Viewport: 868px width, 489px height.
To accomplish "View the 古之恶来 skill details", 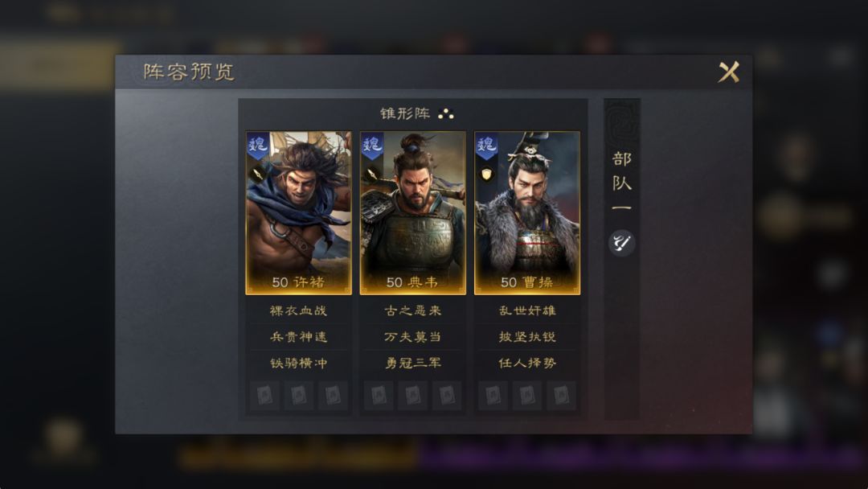I will click(412, 310).
